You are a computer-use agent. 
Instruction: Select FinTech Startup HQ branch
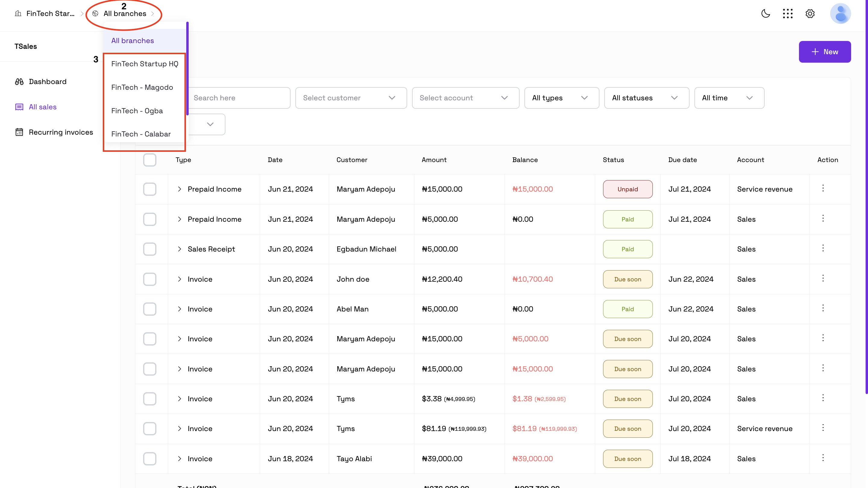click(145, 64)
